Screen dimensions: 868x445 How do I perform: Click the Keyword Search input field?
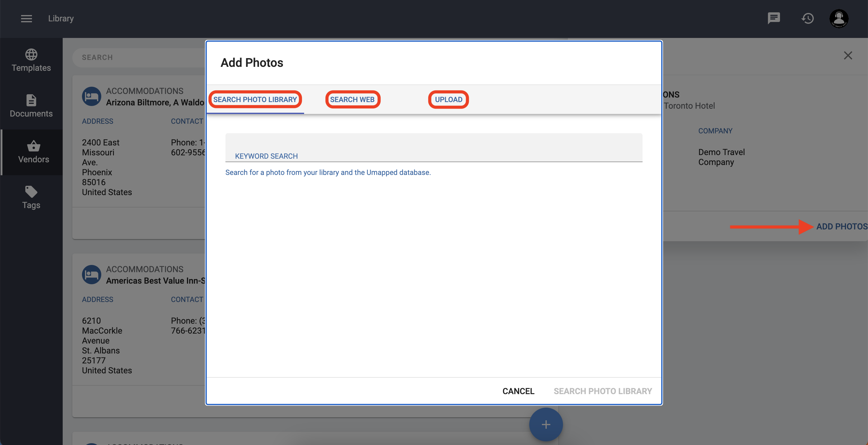434,148
